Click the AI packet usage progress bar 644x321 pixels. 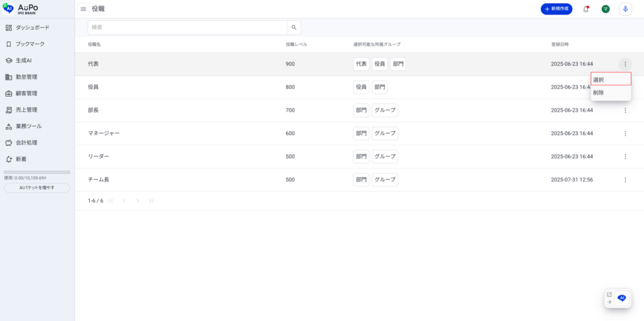click(x=37, y=172)
